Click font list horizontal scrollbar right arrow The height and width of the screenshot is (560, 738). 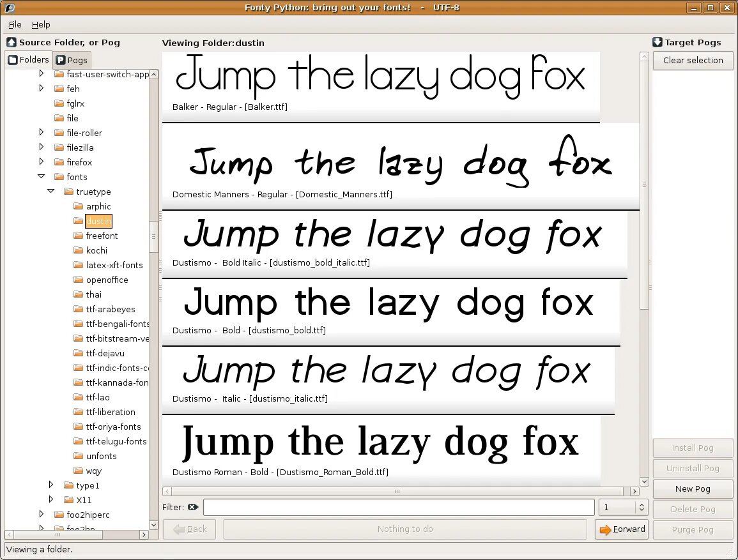634,491
